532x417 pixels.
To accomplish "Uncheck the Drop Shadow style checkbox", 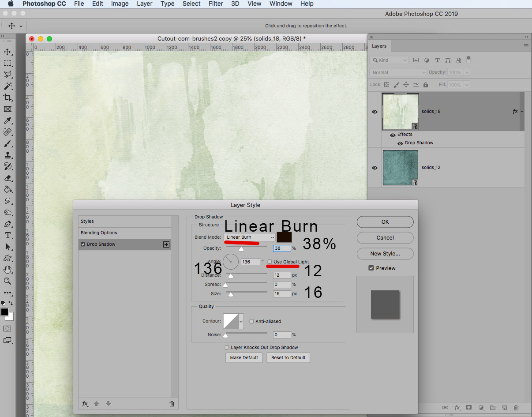I will coord(83,244).
